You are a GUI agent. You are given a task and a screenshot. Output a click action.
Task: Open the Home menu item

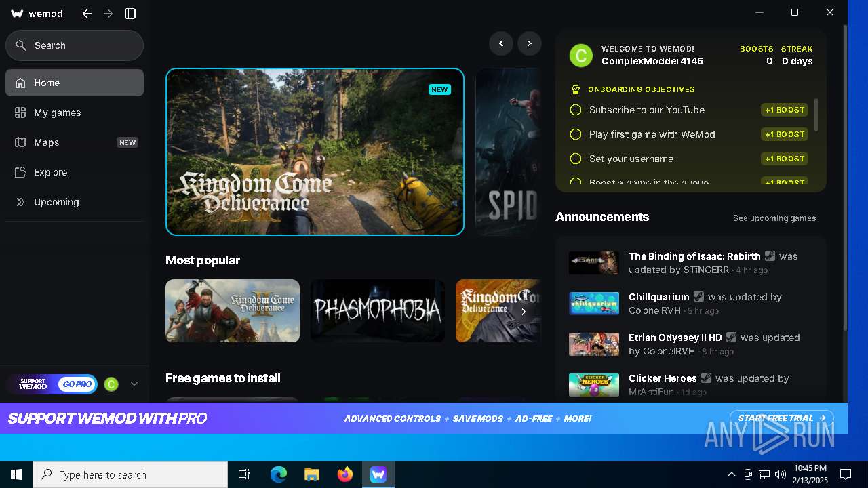coord(75,83)
